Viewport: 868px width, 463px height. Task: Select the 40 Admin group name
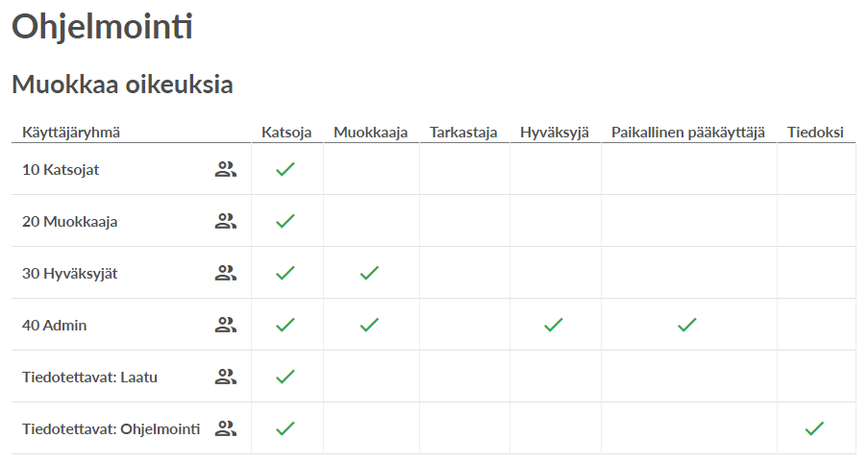54,325
